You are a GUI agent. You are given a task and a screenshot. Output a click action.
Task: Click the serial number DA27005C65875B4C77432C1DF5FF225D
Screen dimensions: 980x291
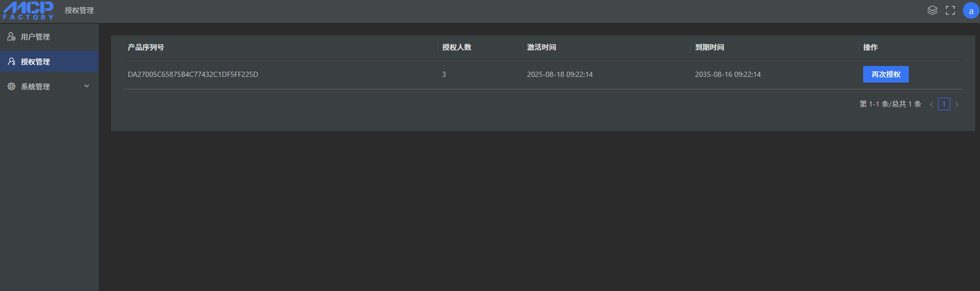tap(193, 74)
